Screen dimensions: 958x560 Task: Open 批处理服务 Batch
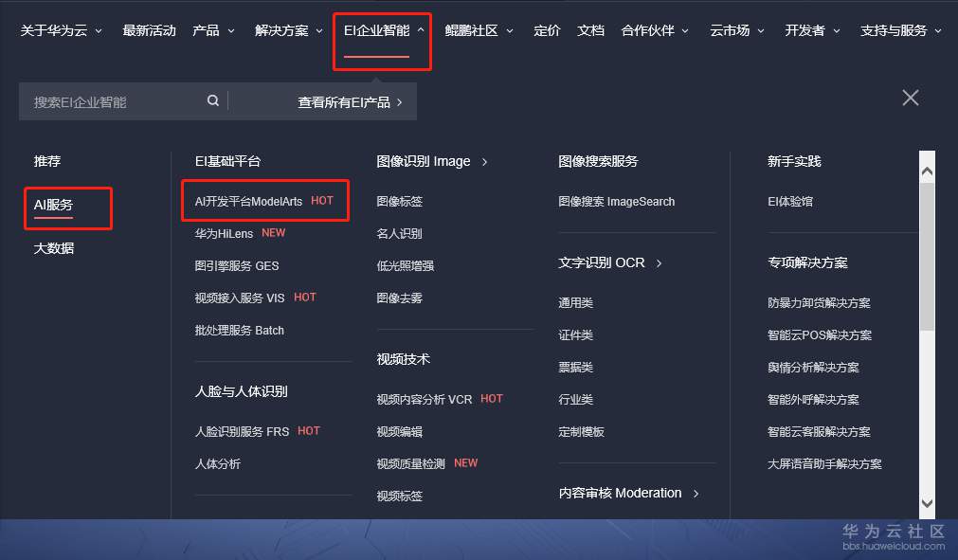[x=240, y=330]
